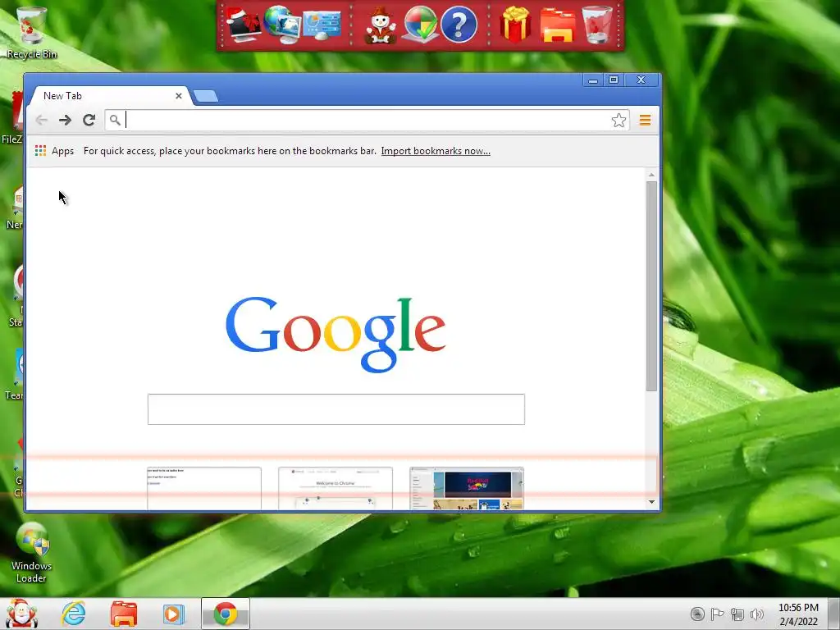
Task: Reload the page with the refresh icon
Action: pos(89,120)
